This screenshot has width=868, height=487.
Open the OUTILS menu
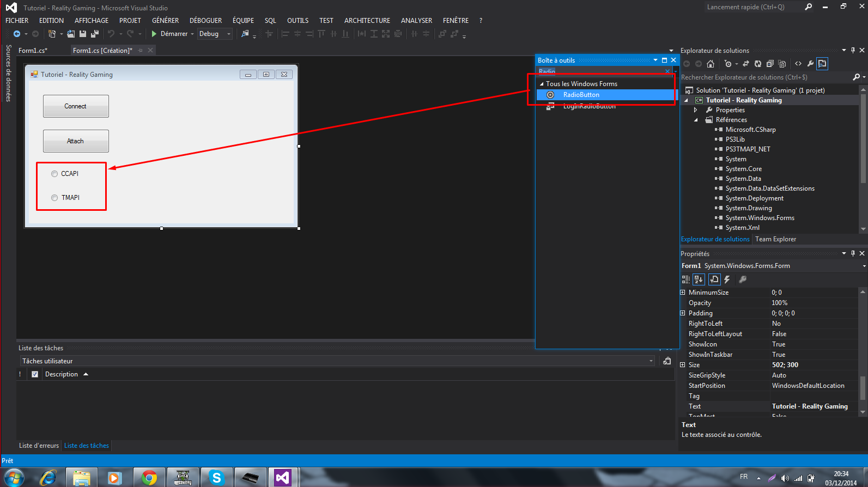tap(298, 21)
